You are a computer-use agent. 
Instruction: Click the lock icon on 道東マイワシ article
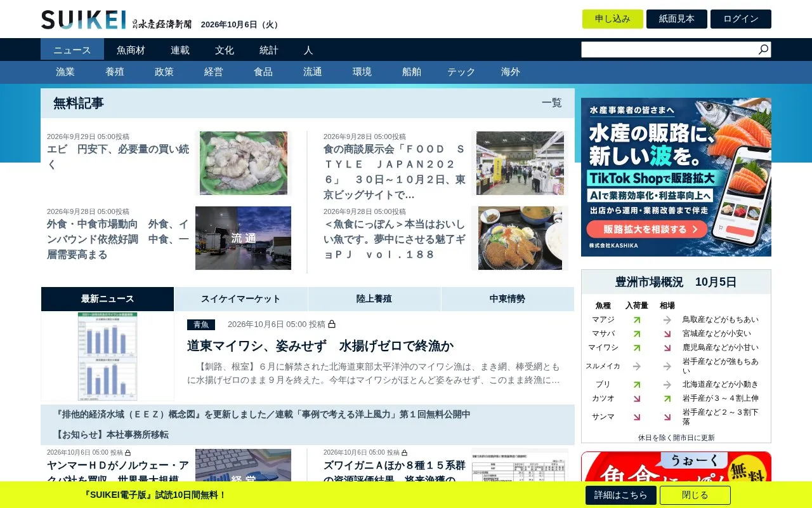pyautogui.click(x=332, y=324)
